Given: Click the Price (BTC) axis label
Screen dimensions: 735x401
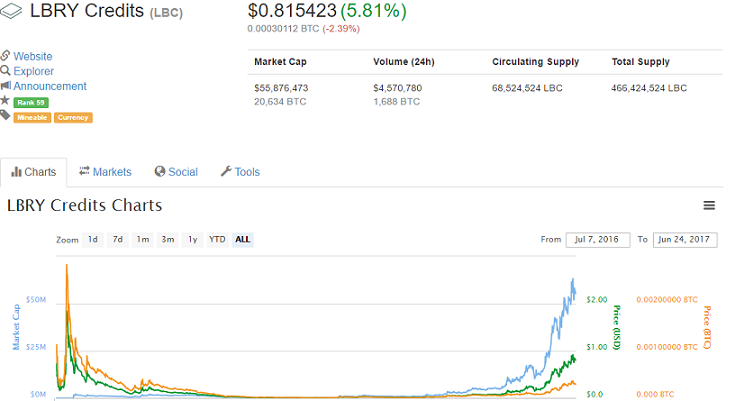Looking at the screenshot, I should 707,327.
